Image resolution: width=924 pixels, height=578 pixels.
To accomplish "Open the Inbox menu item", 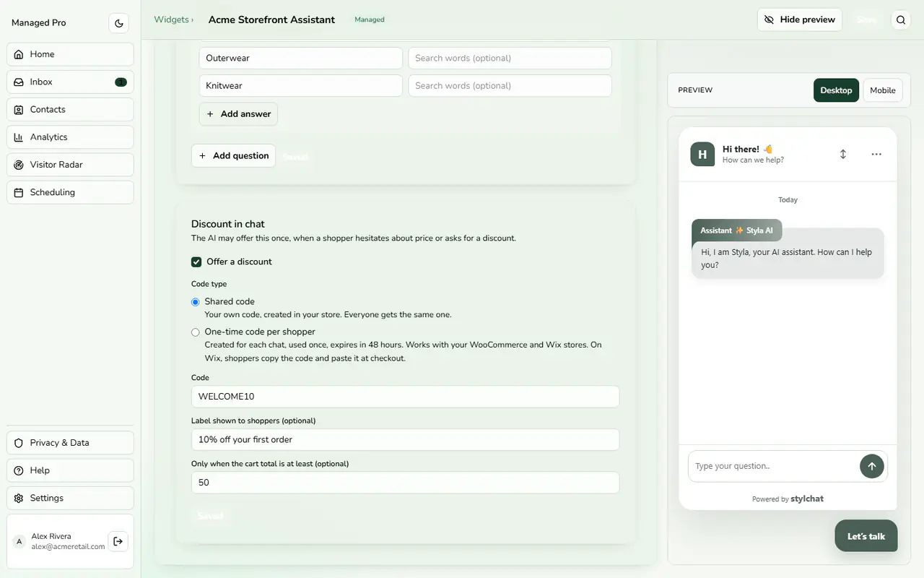I will (x=70, y=82).
